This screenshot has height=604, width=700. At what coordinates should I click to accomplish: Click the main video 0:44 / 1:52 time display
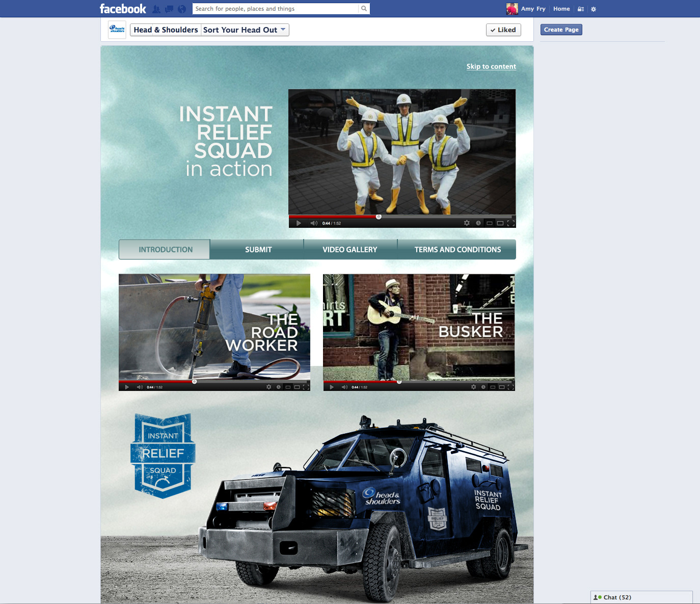click(x=332, y=223)
